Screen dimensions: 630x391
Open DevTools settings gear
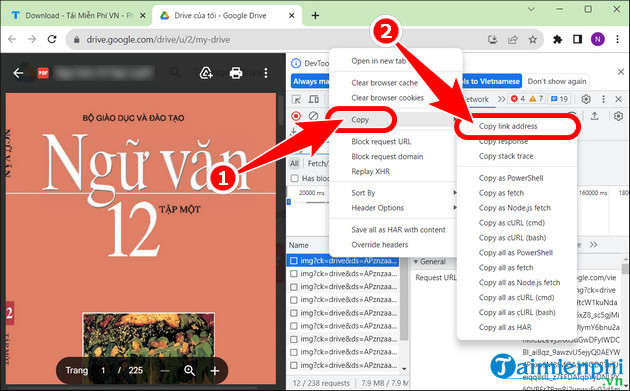tap(586, 99)
